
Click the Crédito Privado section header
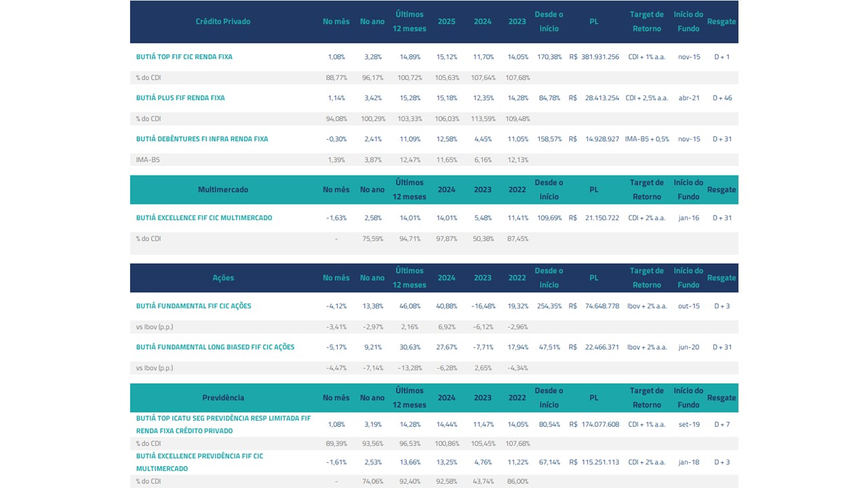tap(222, 22)
